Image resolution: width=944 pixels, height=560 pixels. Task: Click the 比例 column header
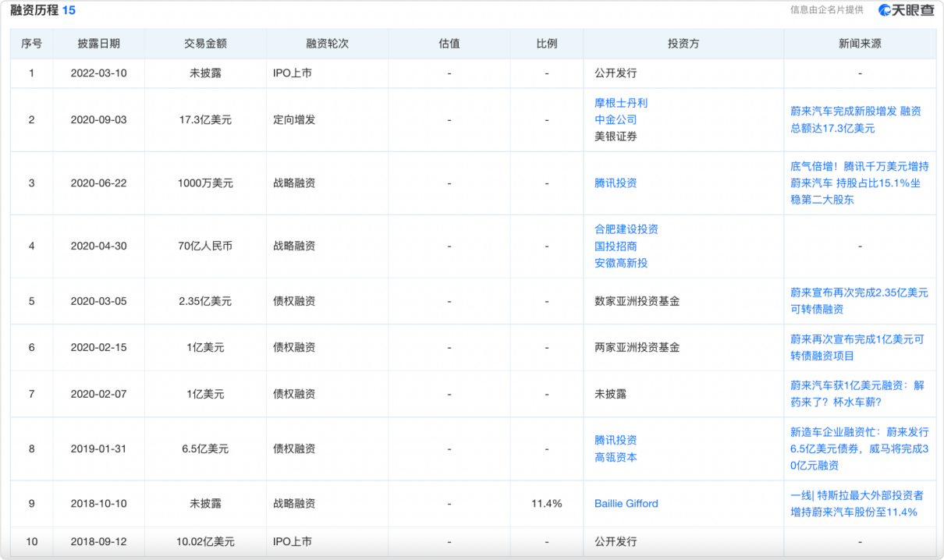(x=547, y=44)
